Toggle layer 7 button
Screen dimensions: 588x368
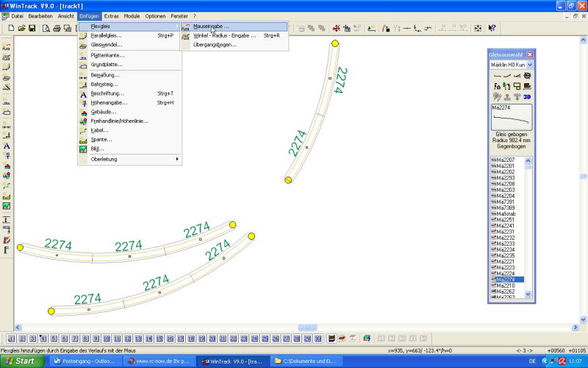pyautogui.click(x=75, y=339)
